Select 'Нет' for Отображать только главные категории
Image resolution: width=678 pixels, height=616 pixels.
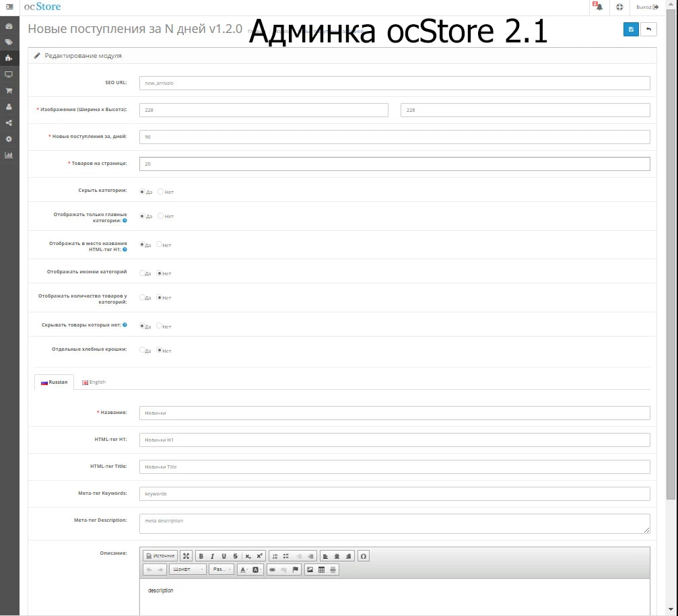click(160, 215)
